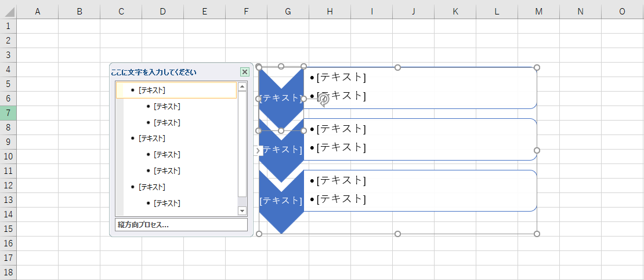Select column A header
Screen dimensions: 644x280
point(37,12)
